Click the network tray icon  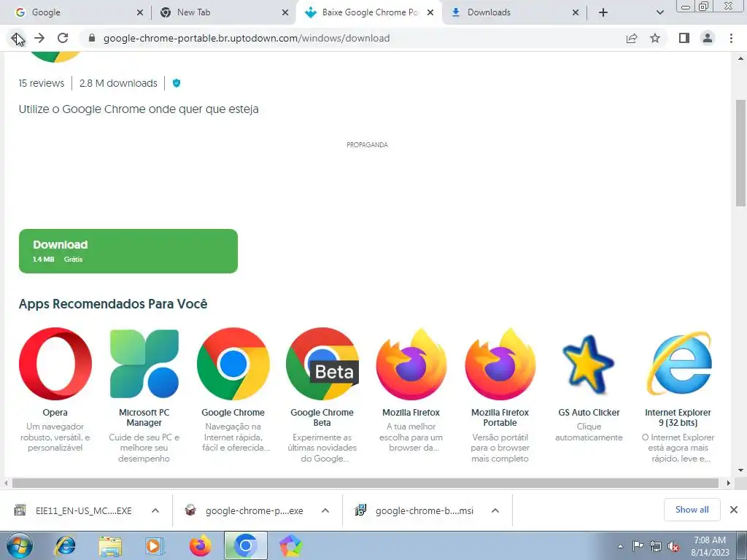point(656,546)
